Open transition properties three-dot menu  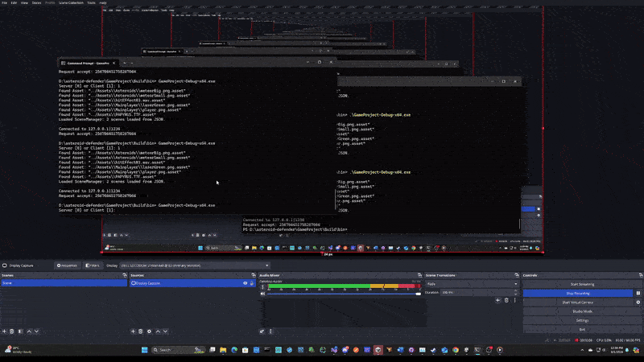[x=514, y=300]
